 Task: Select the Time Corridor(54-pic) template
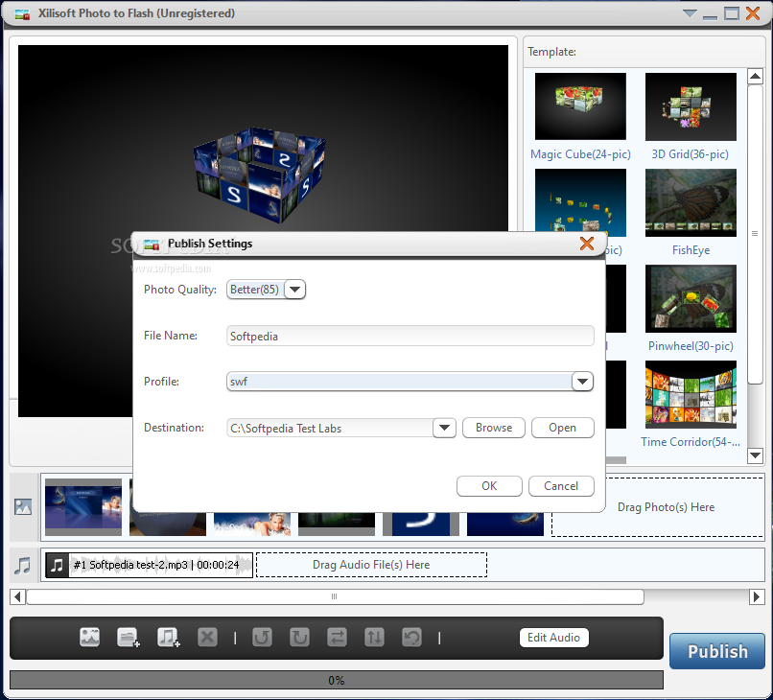(691, 404)
